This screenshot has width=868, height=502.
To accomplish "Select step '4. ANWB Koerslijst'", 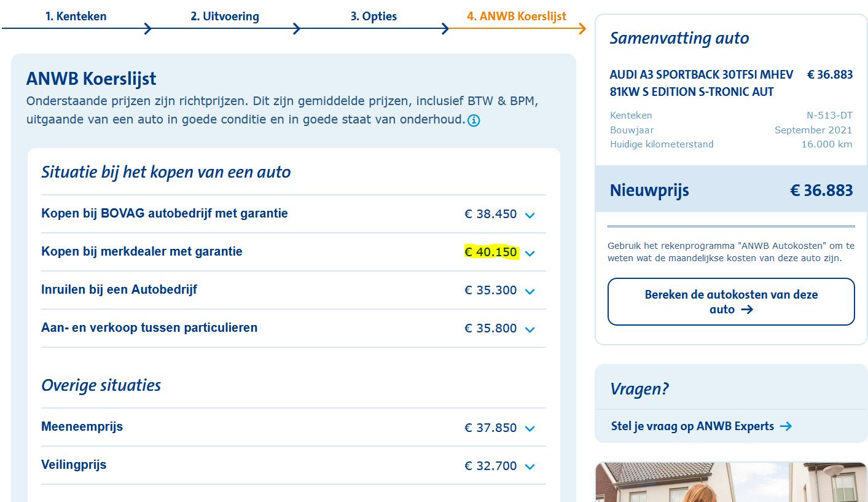I will (x=516, y=17).
